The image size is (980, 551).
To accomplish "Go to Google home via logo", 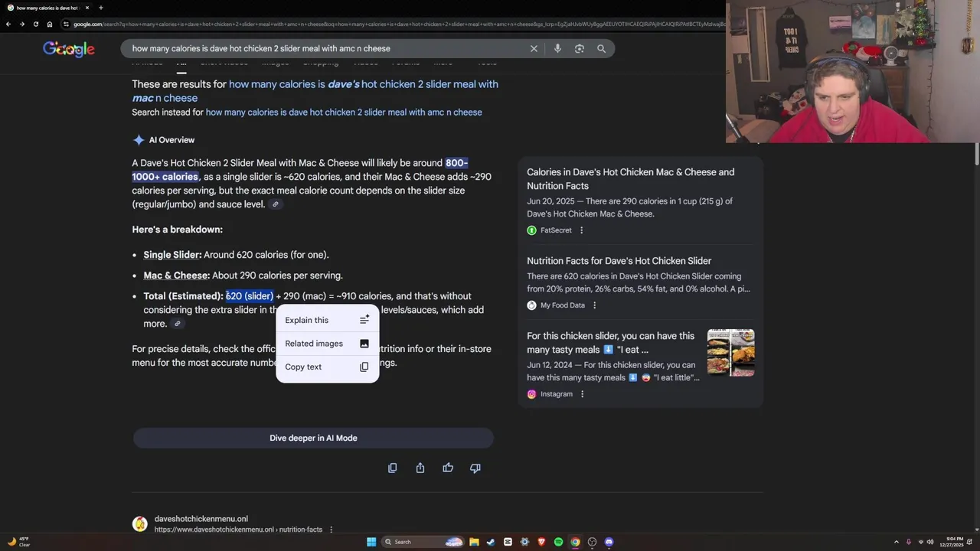I will (69, 49).
